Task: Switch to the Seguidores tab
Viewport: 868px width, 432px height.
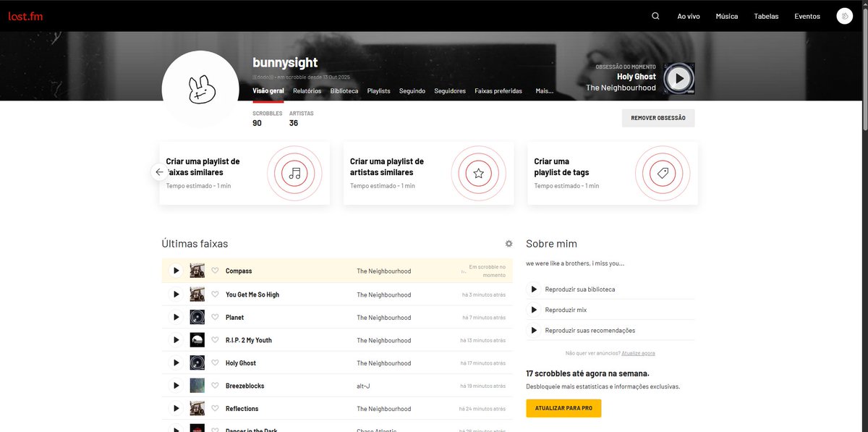Action: pos(450,91)
